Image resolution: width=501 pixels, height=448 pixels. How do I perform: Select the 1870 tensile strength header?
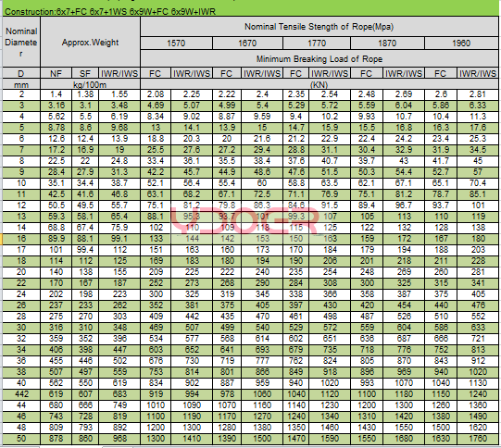(x=387, y=44)
